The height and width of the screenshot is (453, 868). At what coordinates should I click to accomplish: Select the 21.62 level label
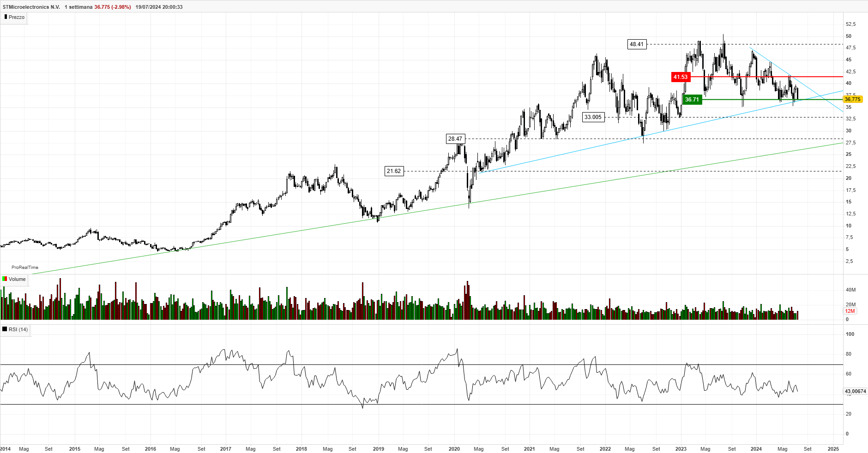[x=394, y=171]
